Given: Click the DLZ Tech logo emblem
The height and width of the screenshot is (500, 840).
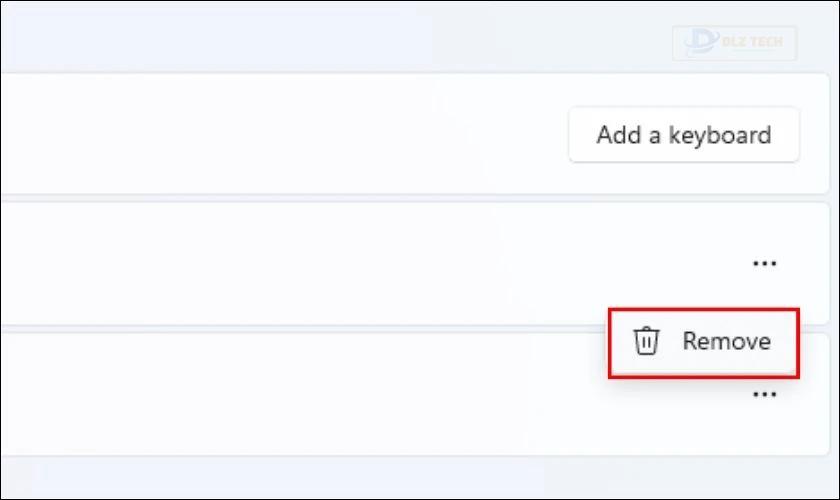Looking at the screenshot, I should pyautogui.click(x=701, y=41).
